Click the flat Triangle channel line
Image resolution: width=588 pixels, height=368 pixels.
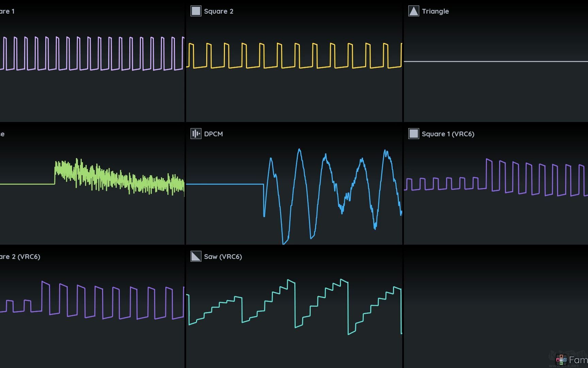point(495,61)
